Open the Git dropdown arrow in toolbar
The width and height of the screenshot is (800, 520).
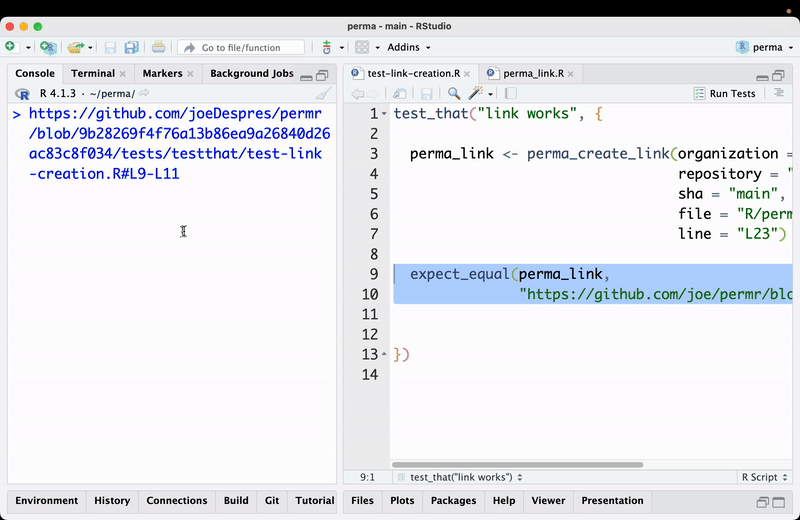342,47
